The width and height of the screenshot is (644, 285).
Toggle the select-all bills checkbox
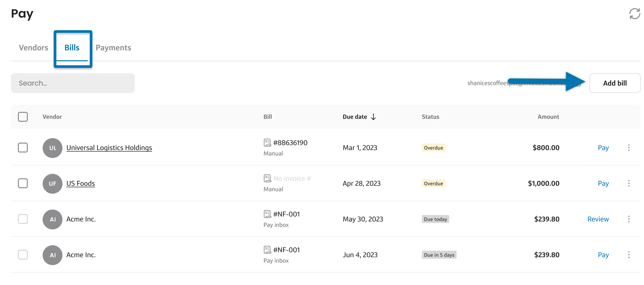tap(23, 117)
